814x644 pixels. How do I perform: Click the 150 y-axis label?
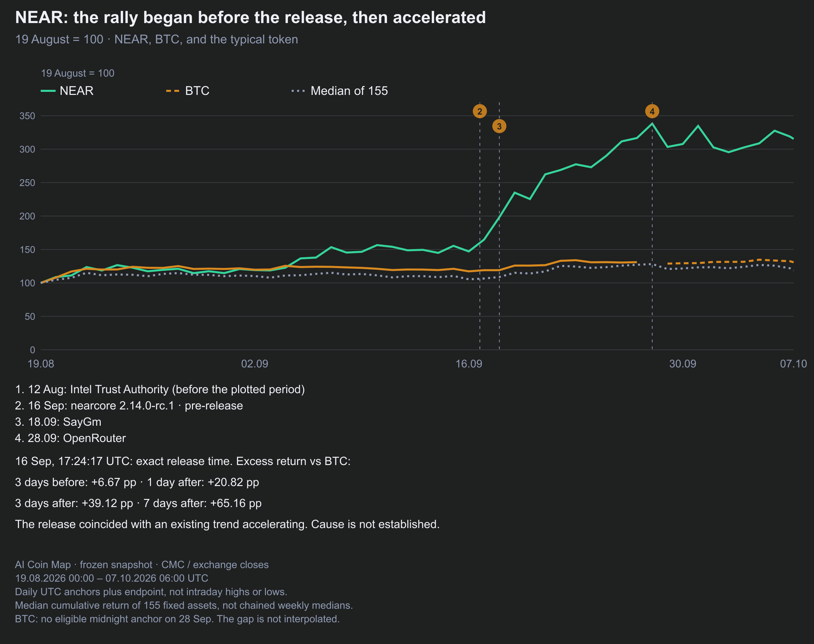point(27,249)
